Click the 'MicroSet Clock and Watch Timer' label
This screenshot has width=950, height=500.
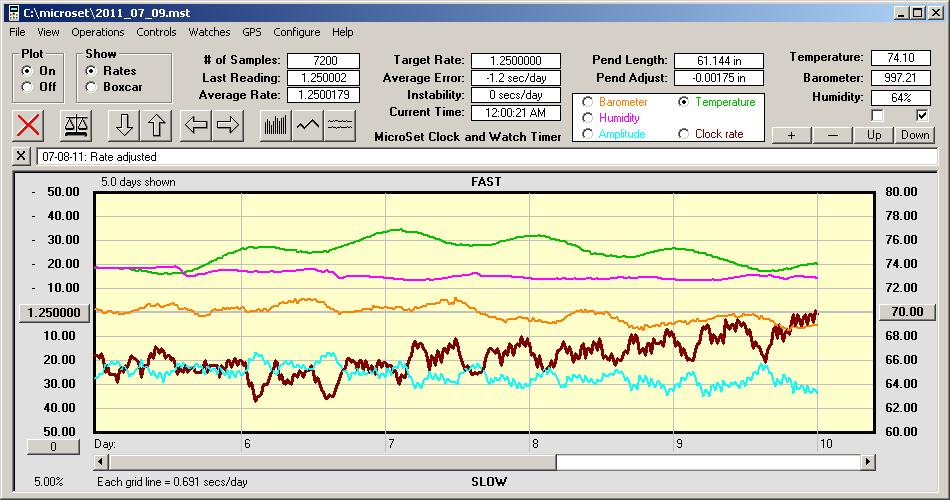[x=468, y=137]
